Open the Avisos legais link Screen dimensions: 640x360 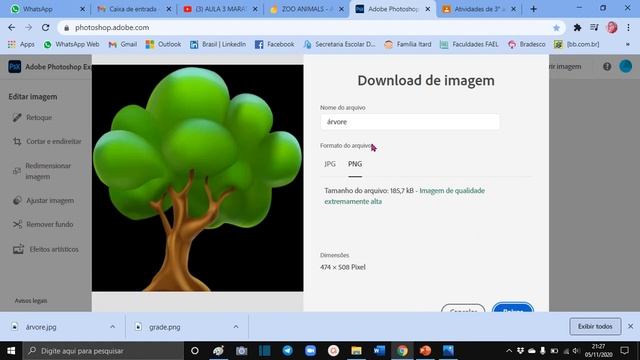[x=31, y=301]
